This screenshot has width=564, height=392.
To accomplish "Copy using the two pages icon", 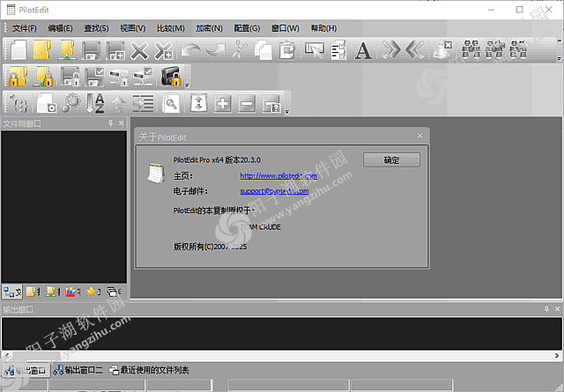I will click(263, 50).
